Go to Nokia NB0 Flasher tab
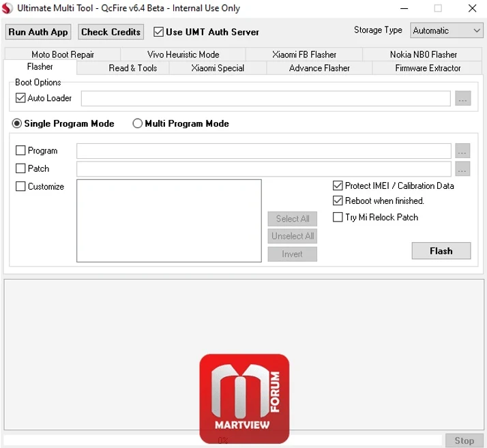Image resolution: width=487 pixels, height=448 pixels. tap(424, 55)
